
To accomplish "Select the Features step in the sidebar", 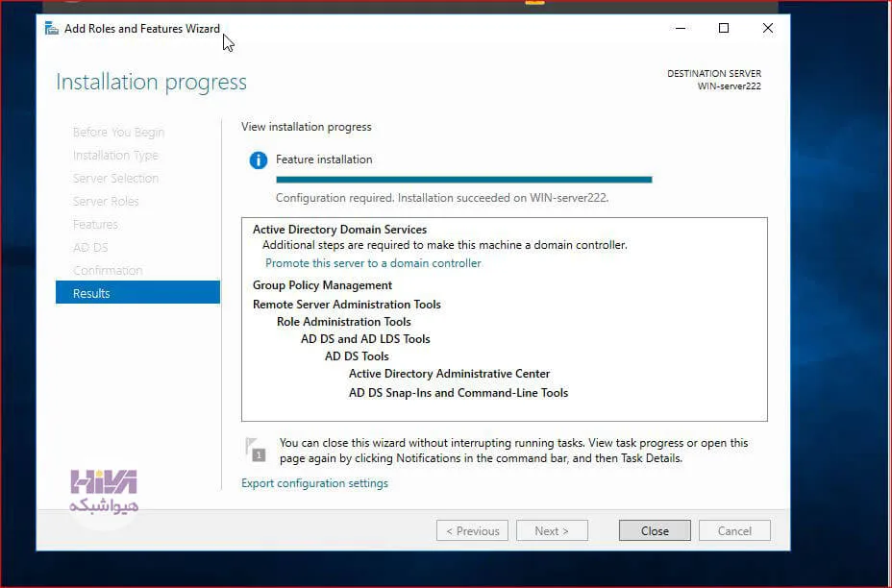I will coord(95,225).
